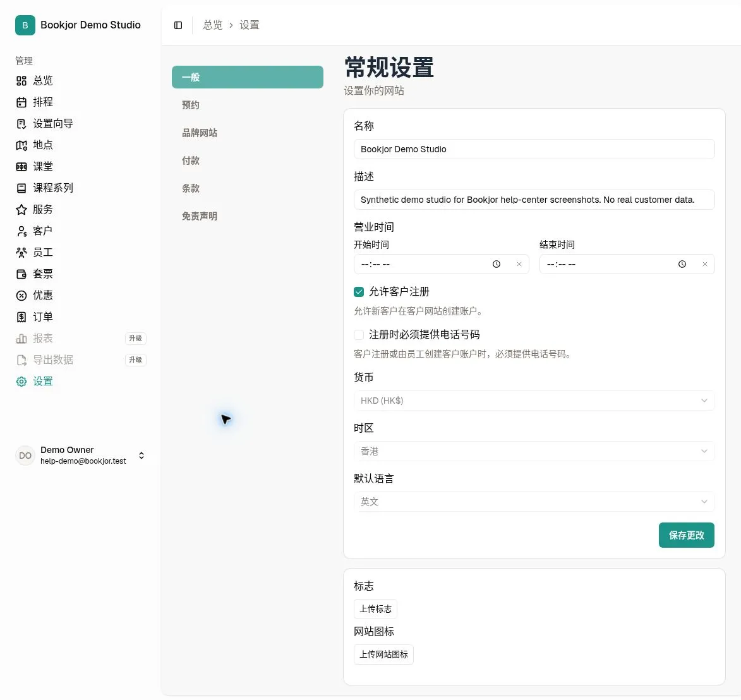The width and height of the screenshot is (741, 700).
Task: Open the 课堂 classes icon
Action: [21, 166]
